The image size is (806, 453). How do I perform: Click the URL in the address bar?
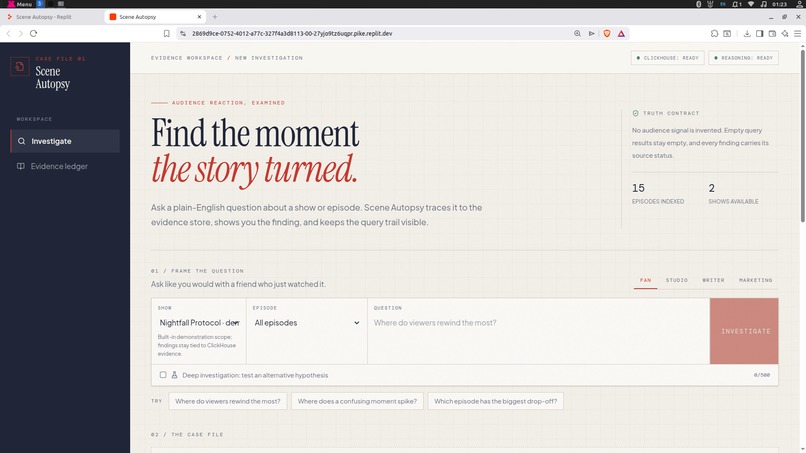coord(292,33)
